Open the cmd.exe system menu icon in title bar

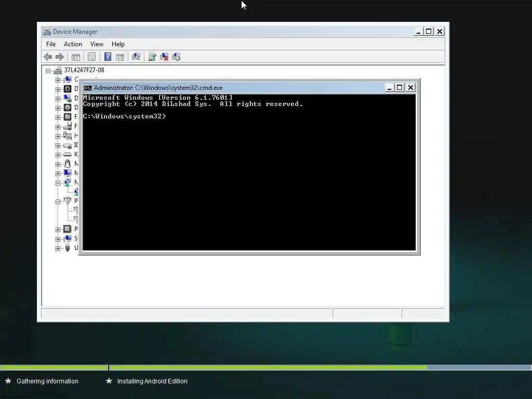pos(87,88)
